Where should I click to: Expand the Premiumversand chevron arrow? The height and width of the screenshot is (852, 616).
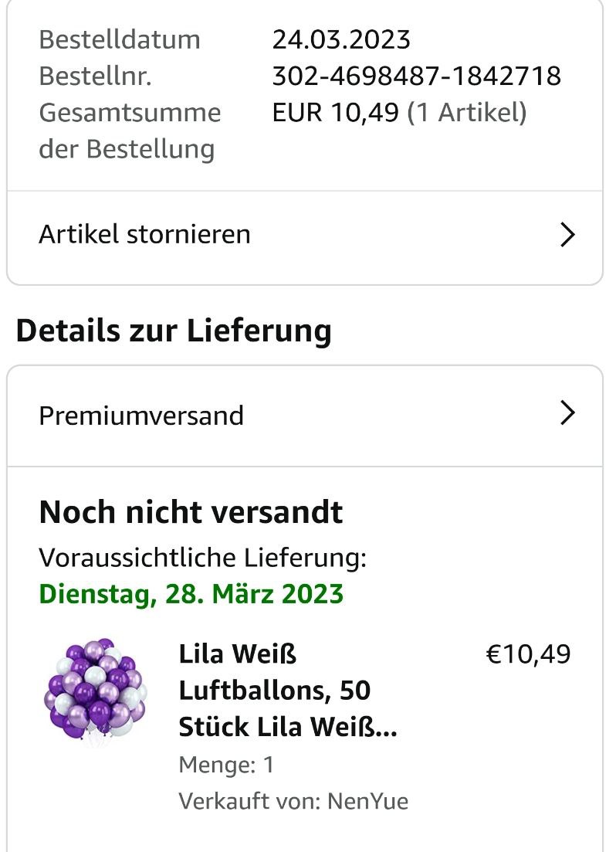(x=567, y=414)
